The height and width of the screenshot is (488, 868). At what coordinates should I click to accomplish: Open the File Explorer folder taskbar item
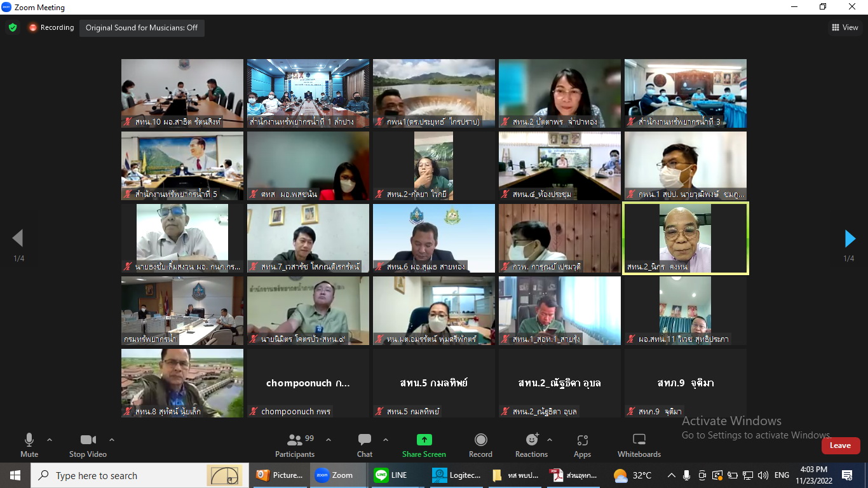(515, 475)
